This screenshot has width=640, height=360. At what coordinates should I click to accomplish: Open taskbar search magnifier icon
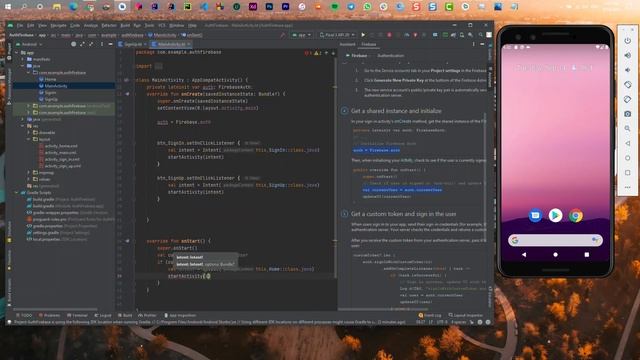point(24,7)
